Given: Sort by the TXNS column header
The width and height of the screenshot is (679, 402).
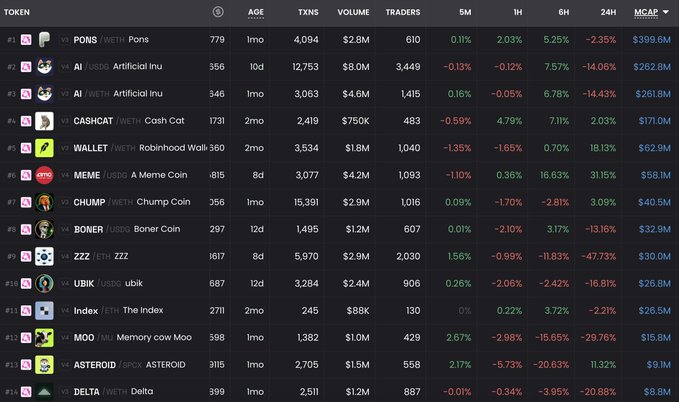Looking at the screenshot, I should point(308,12).
